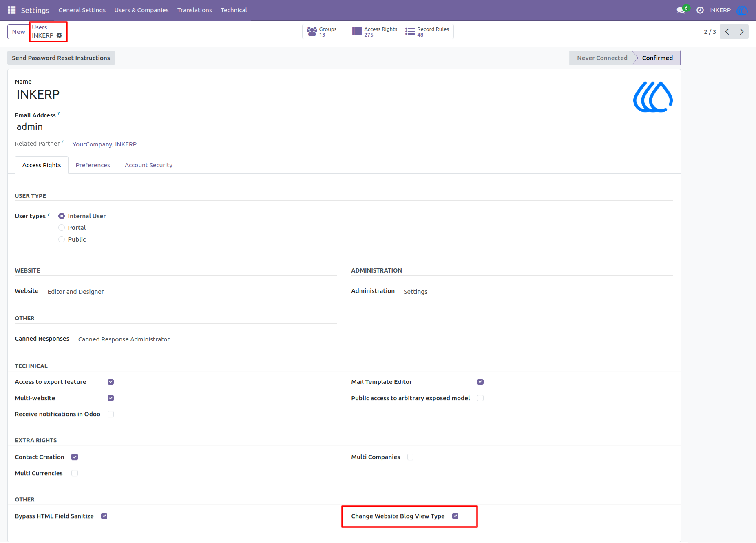The height and width of the screenshot is (543, 756).
Task: Select the Public user type
Action: [x=62, y=239]
